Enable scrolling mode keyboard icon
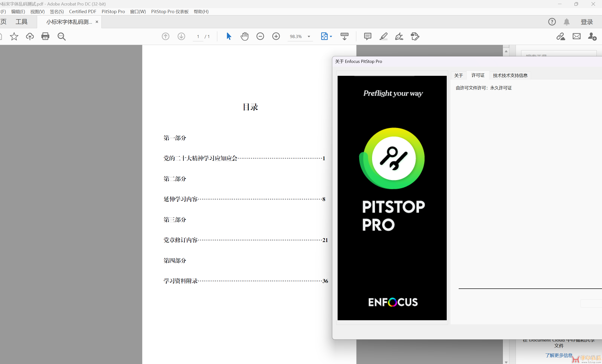The height and width of the screenshot is (364, 602). pos(344,36)
